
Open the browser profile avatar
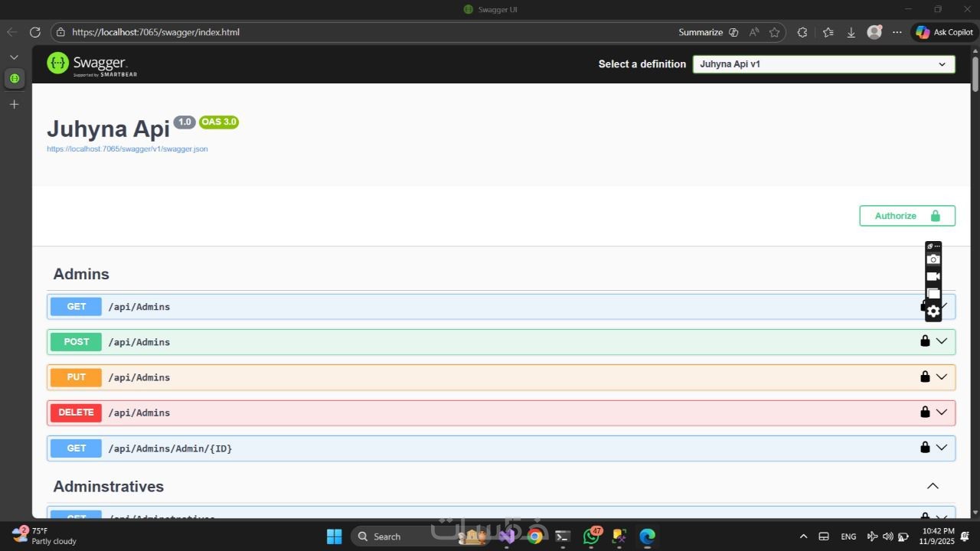tap(874, 32)
